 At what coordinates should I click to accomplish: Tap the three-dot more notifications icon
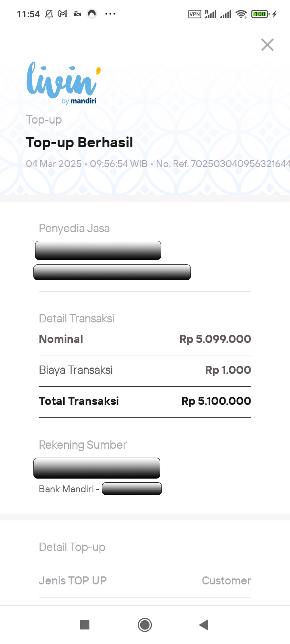coord(110,14)
